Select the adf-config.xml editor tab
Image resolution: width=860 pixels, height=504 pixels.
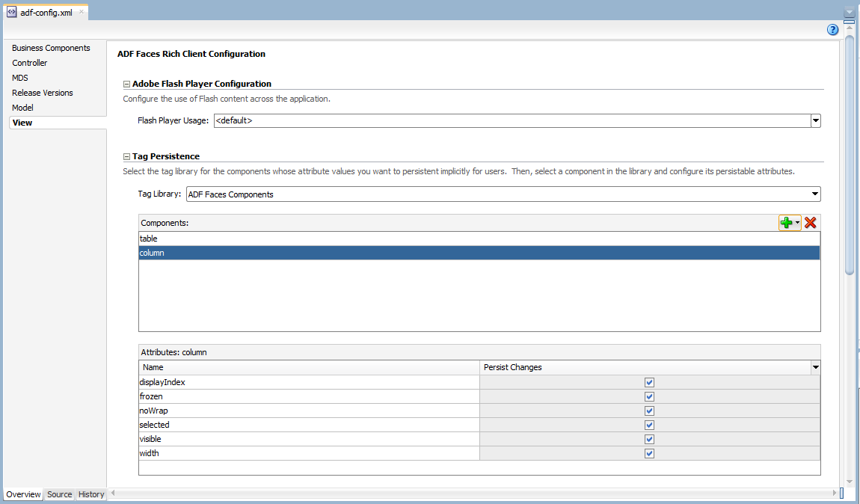click(46, 12)
